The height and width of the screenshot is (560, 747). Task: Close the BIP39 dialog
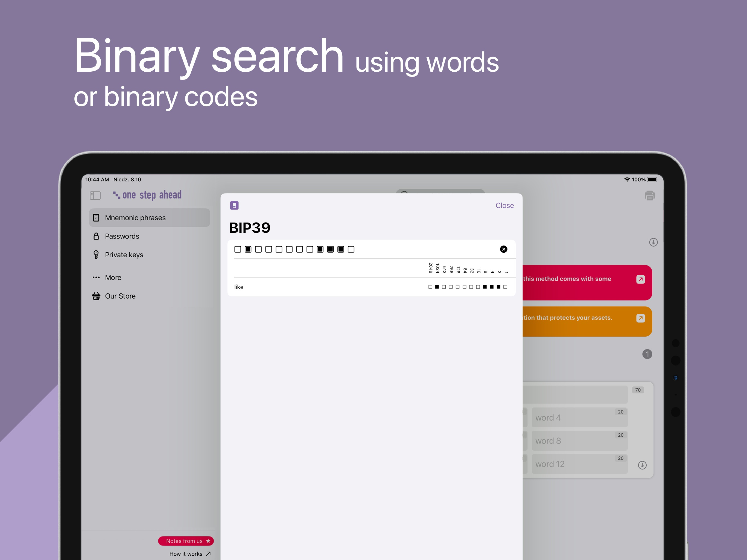coord(504,205)
